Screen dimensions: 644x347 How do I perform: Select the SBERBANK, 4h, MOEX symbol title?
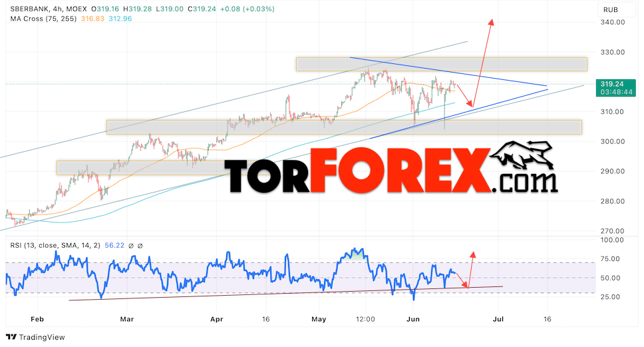(49, 9)
